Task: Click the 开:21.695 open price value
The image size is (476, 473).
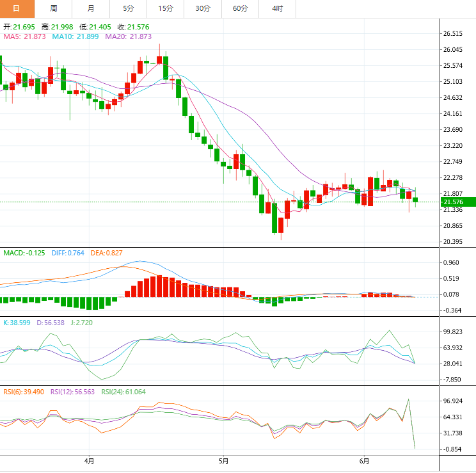Action: pos(19,27)
